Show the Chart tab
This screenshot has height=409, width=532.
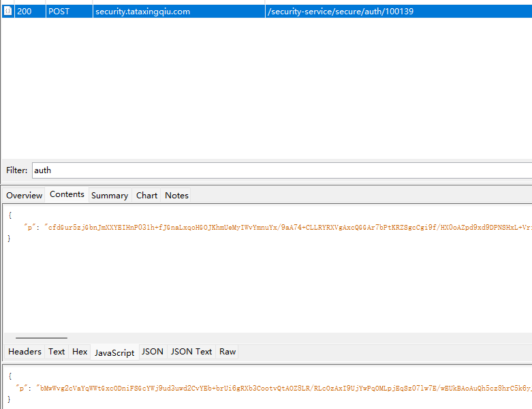tap(146, 195)
